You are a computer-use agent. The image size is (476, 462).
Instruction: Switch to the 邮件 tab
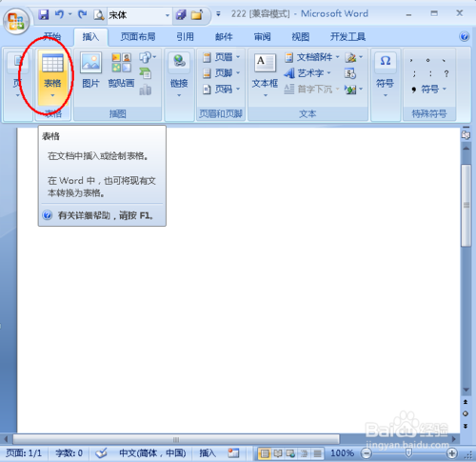(224, 37)
